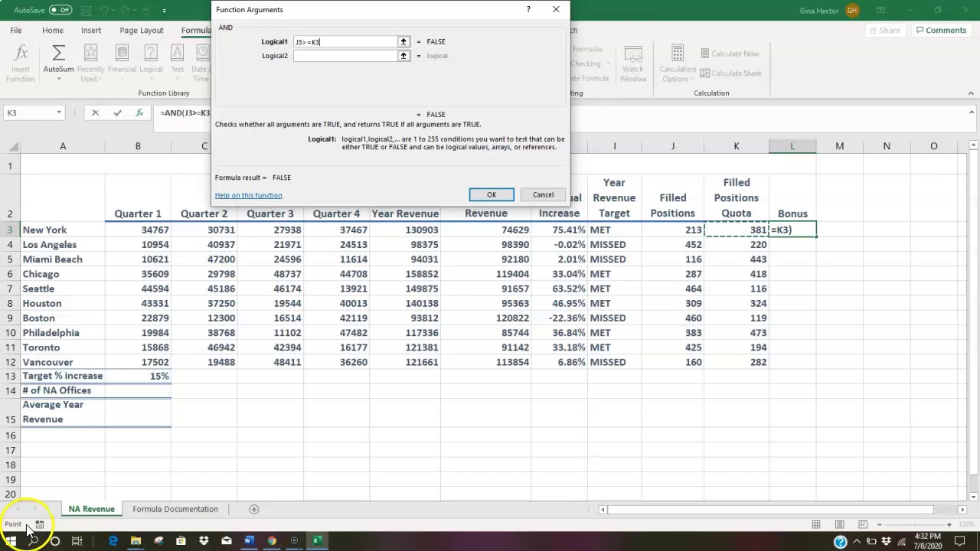Select row 5 header
This screenshot has width=980, height=551.
coord(11,259)
